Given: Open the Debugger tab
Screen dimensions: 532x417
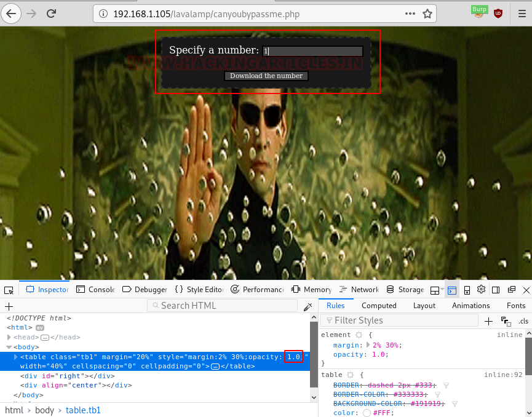Looking at the screenshot, I should 145,290.
